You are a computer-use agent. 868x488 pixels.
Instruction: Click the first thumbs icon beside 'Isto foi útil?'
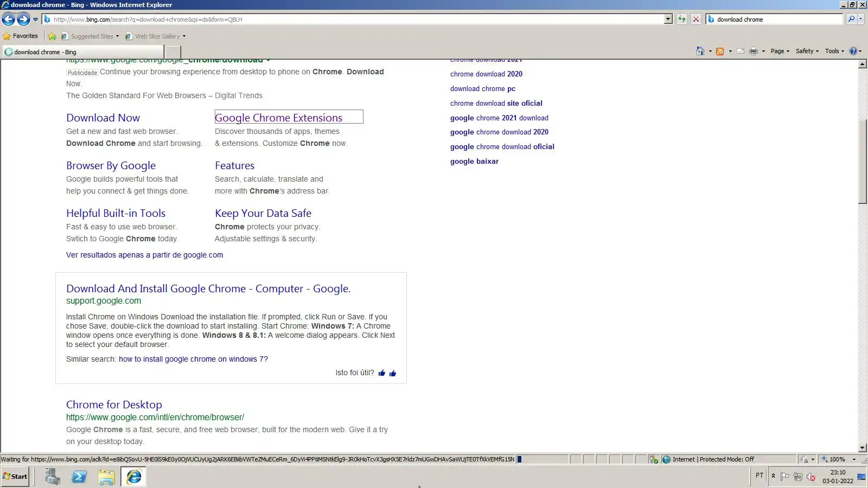coord(382,373)
